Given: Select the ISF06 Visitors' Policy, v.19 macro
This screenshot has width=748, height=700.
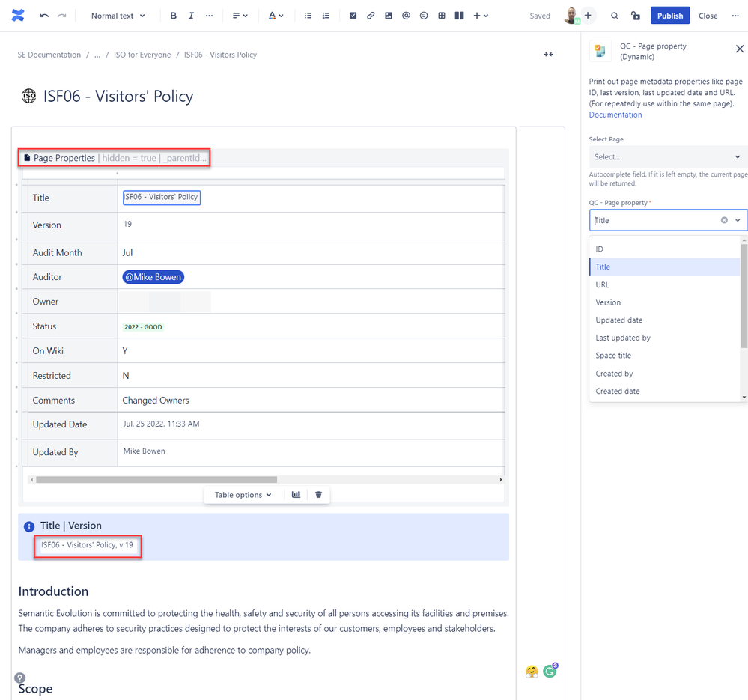Looking at the screenshot, I should tap(88, 545).
